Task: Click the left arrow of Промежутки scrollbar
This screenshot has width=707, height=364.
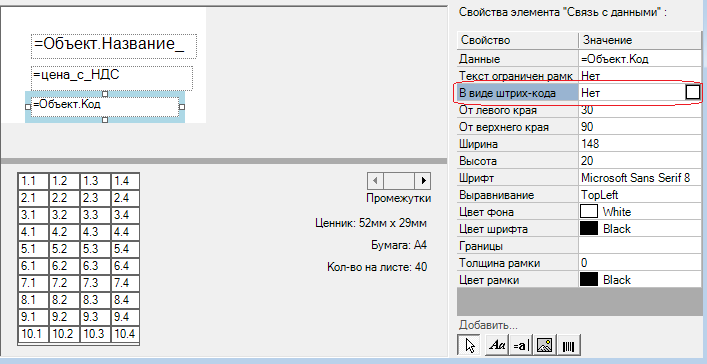Action: [x=375, y=181]
